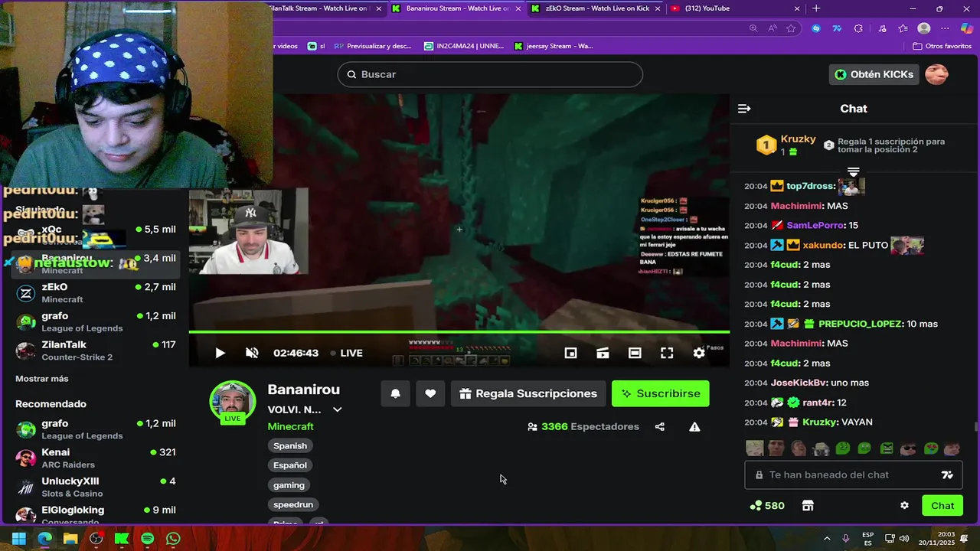Viewport: 980px width, 551px height.
Task: Click the 580 channel points balance
Action: (767, 506)
